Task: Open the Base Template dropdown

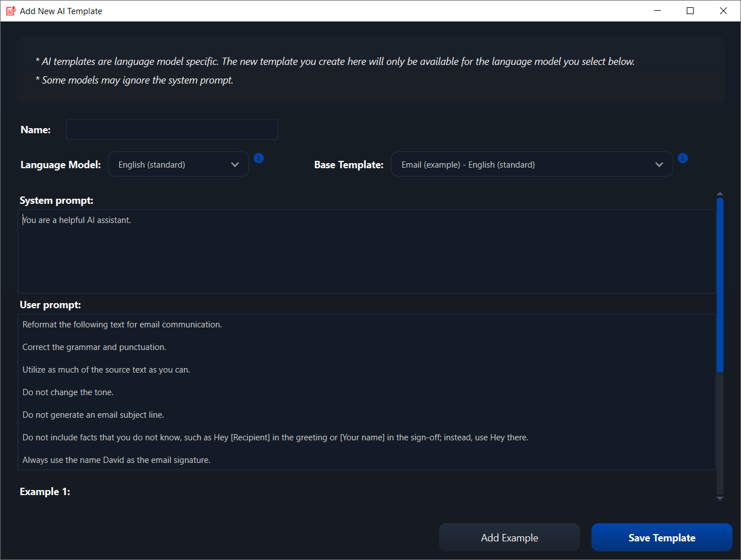Action: point(531,164)
